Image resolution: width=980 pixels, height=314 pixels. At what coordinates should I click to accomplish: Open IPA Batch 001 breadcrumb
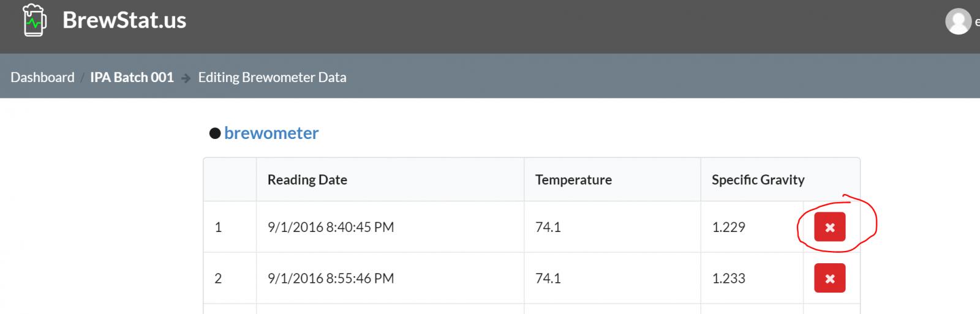point(132,77)
